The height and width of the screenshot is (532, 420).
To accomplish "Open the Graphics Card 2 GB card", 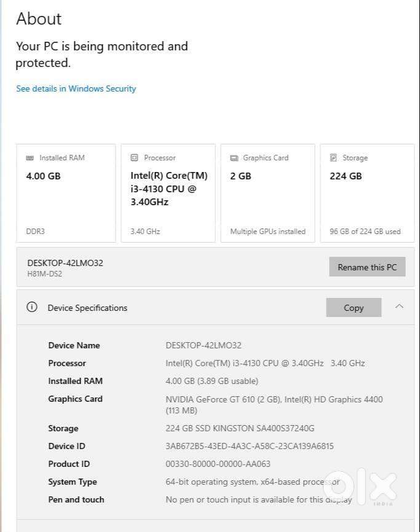I will 267,193.
